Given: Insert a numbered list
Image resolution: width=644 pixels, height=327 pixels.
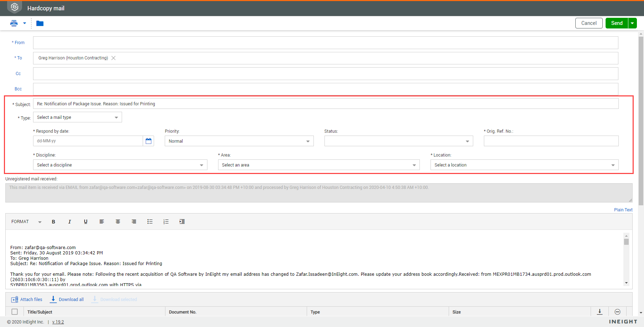Looking at the screenshot, I should point(166,222).
